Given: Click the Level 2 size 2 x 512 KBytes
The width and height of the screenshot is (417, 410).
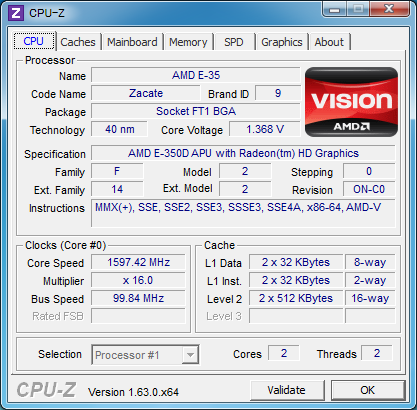Looking at the screenshot, I should (296, 298).
